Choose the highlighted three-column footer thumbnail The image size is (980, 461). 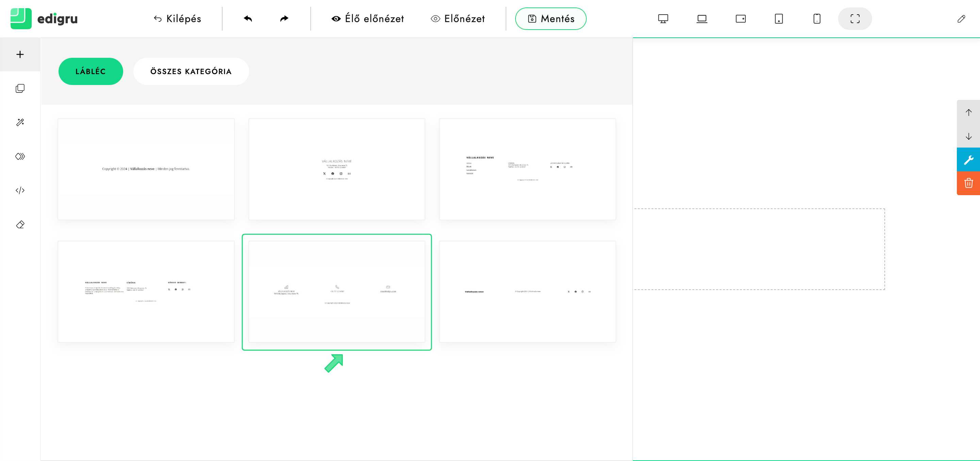[337, 291]
